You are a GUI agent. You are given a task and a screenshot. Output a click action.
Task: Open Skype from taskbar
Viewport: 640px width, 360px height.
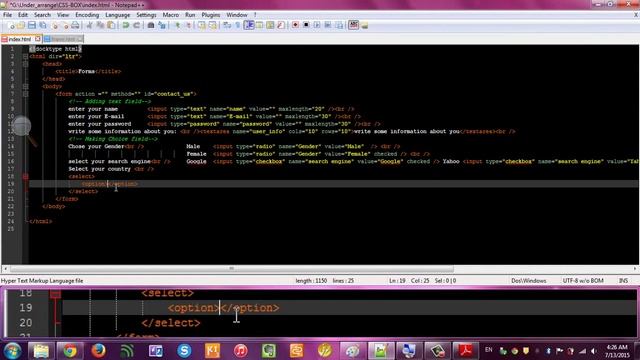[184, 351]
